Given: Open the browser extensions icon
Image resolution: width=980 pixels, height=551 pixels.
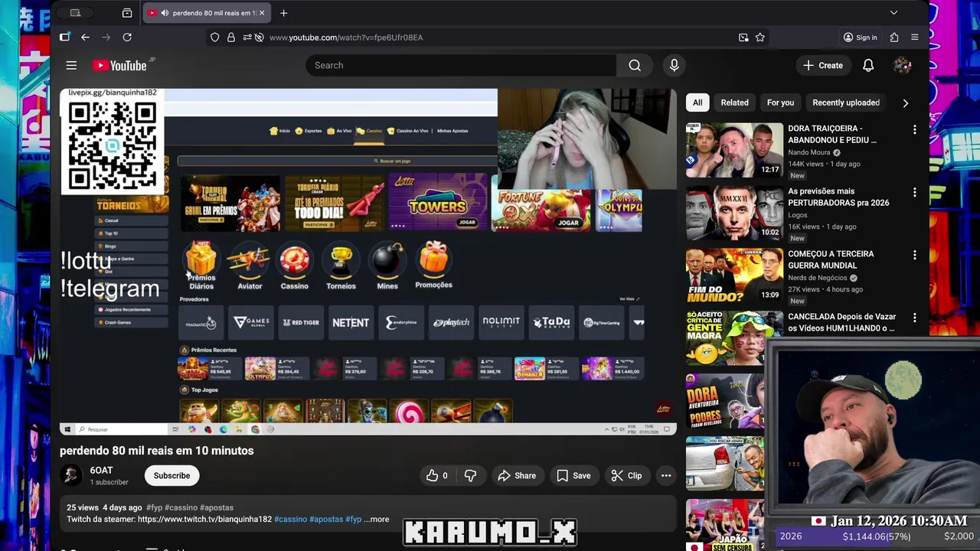Looking at the screenshot, I should click(894, 37).
